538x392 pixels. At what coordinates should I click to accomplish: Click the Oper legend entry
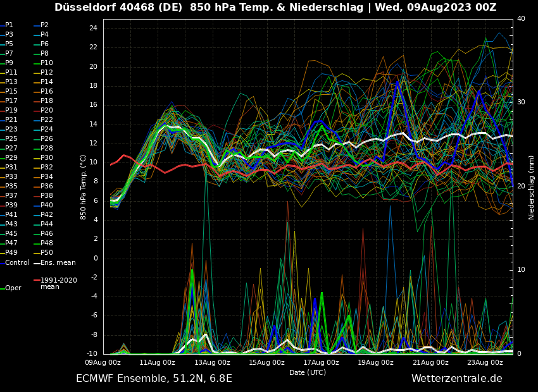13,288
